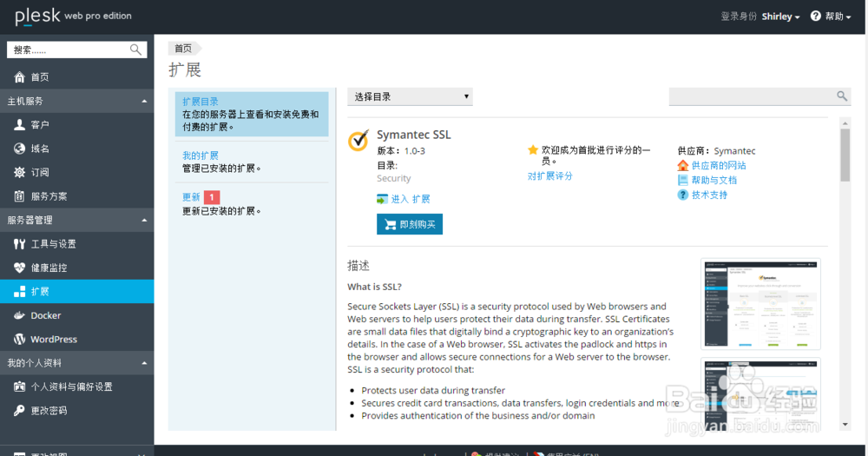Click the vertical scrollbar thumb

[845, 155]
